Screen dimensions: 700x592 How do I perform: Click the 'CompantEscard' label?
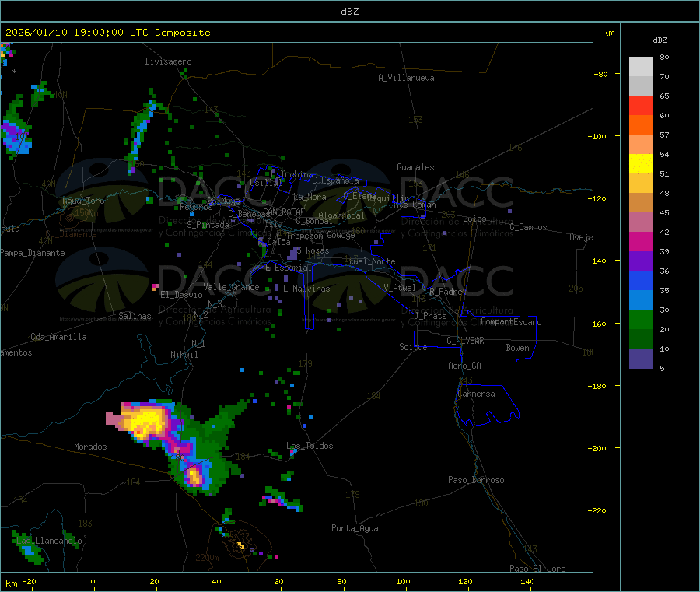tap(511, 321)
